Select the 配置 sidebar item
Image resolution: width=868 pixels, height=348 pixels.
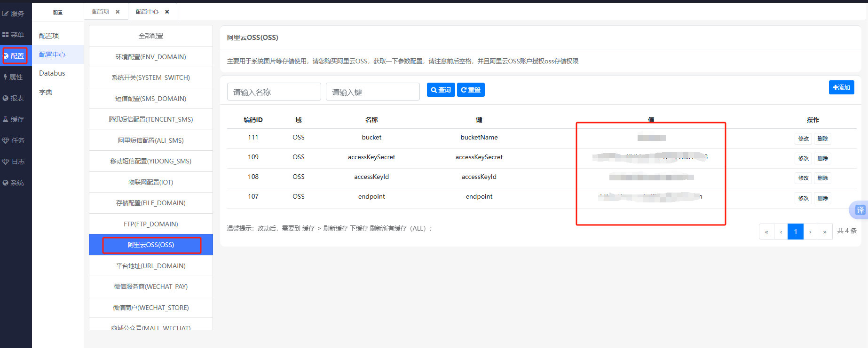click(15, 56)
